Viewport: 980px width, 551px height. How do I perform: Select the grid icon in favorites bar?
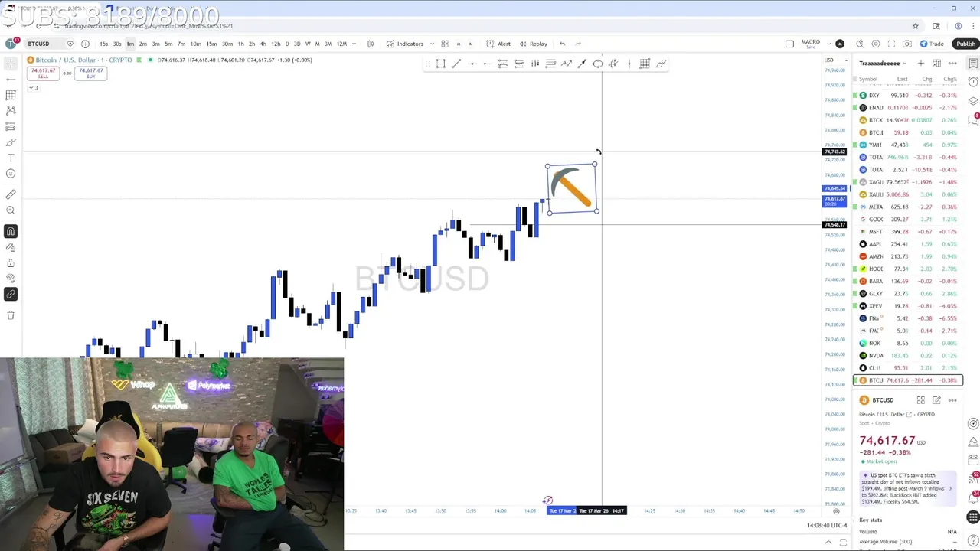coord(645,64)
